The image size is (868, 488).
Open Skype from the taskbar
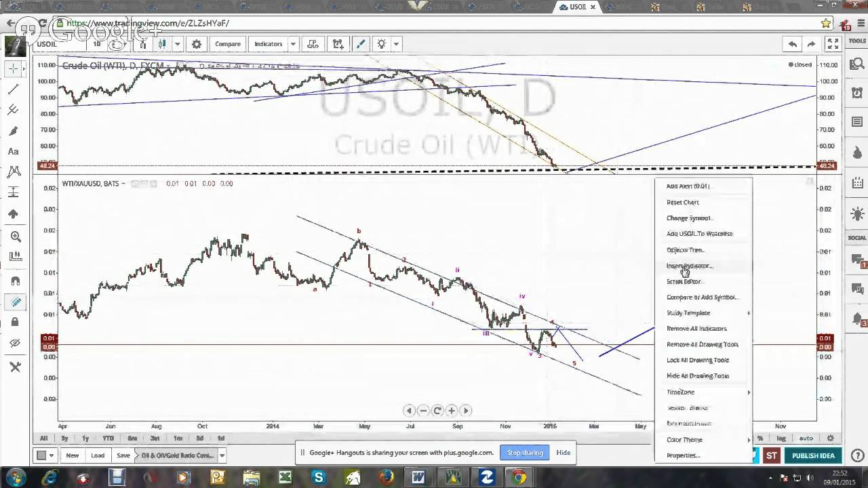coord(318,478)
